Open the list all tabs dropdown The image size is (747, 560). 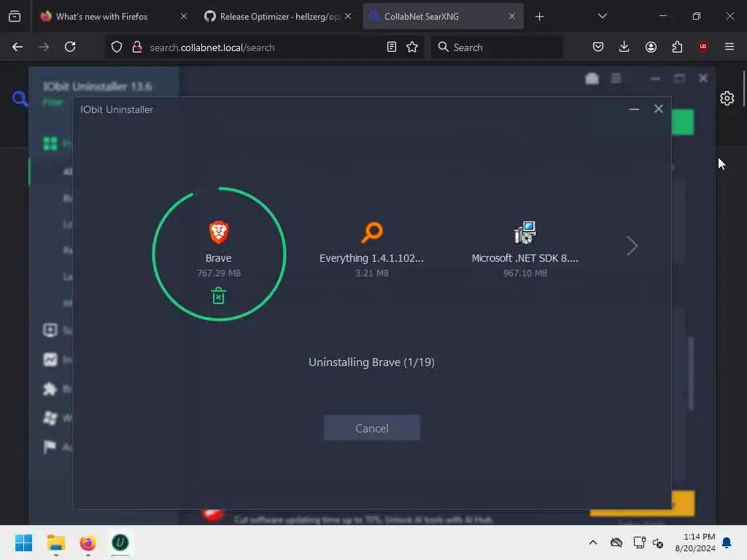[x=602, y=16]
